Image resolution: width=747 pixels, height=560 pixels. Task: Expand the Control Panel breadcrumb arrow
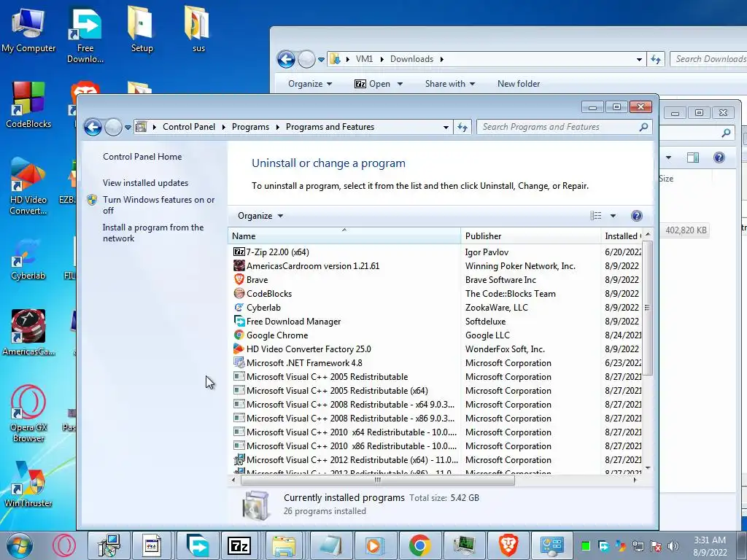pos(223,127)
